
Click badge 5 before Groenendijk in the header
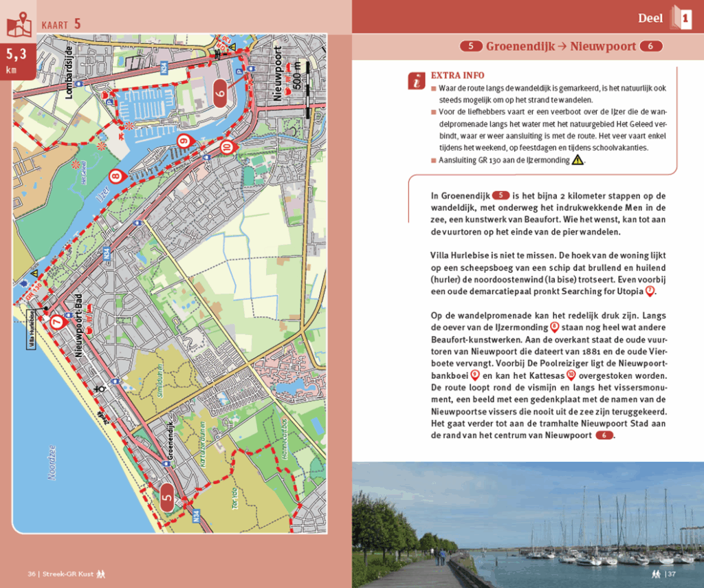pos(471,46)
